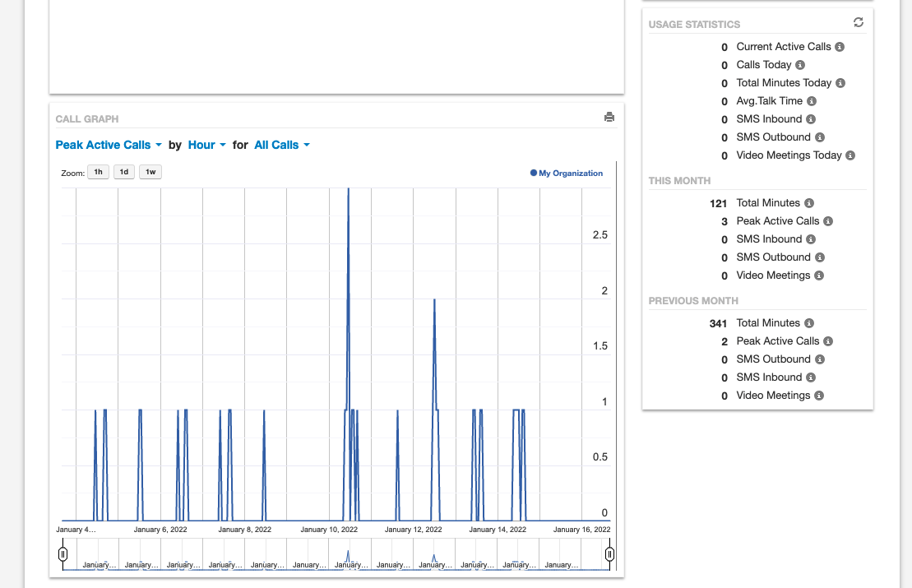
Task: Click Peak Active Calls info icon under This Month
Action: pyautogui.click(x=828, y=221)
